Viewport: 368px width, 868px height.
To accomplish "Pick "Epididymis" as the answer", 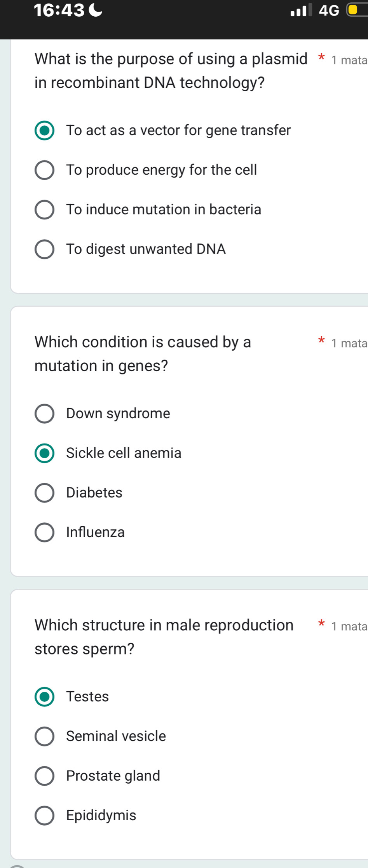I will click(44, 815).
